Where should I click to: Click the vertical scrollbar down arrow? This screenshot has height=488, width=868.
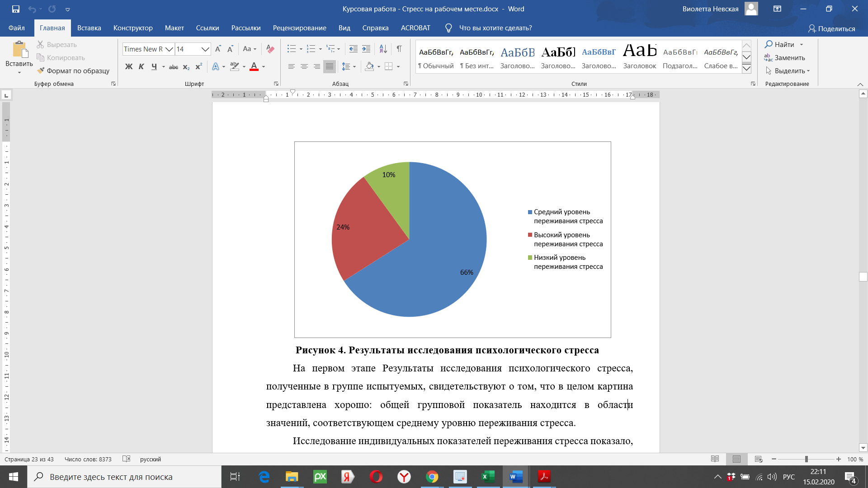863,448
